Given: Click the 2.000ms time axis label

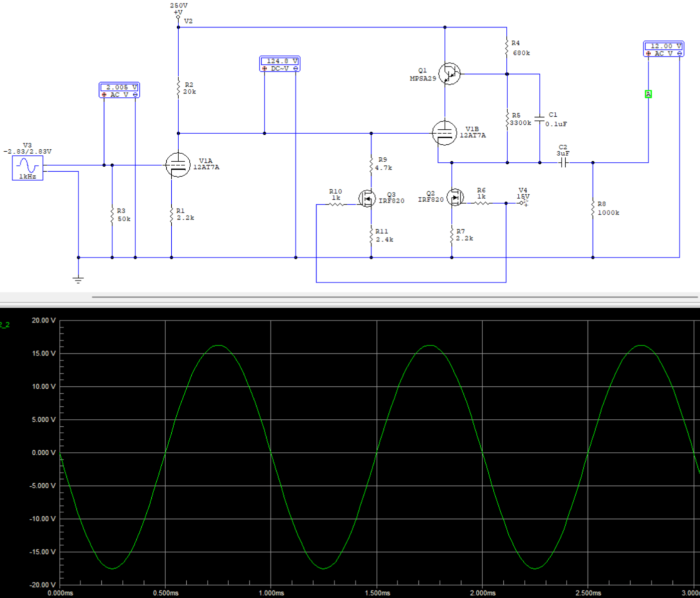Looking at the screenshot, I should (x=483, y=593).
